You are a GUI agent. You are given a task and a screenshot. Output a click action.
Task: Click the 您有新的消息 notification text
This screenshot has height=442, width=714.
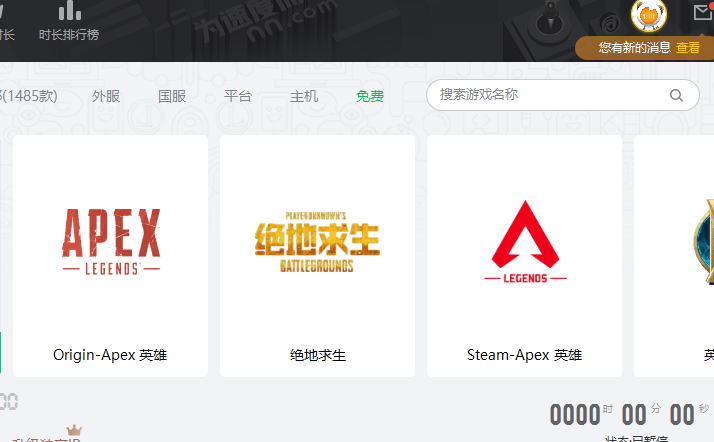click(x=635, y=48)
